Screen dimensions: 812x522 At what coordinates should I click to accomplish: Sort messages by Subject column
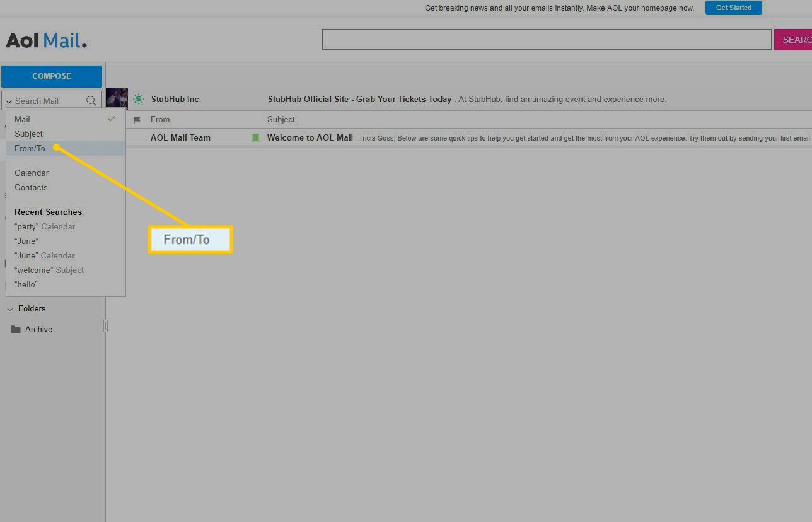coord(281,119)
